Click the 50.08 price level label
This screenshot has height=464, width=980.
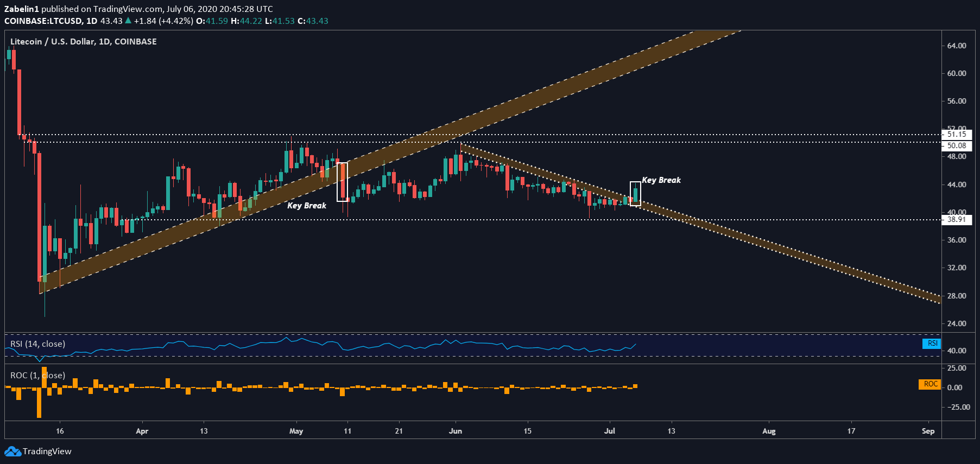[957, 145]
